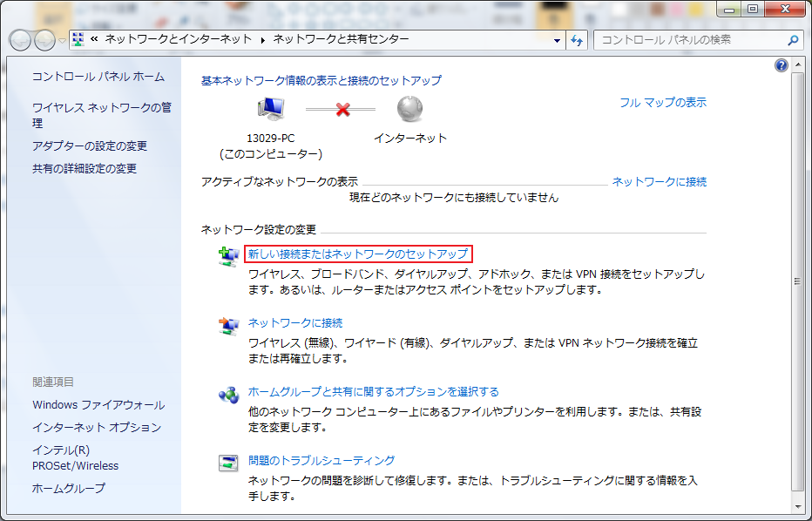Click the new connection setup icon
This screenshot has width=812, height=521.
tap(228, 255)
